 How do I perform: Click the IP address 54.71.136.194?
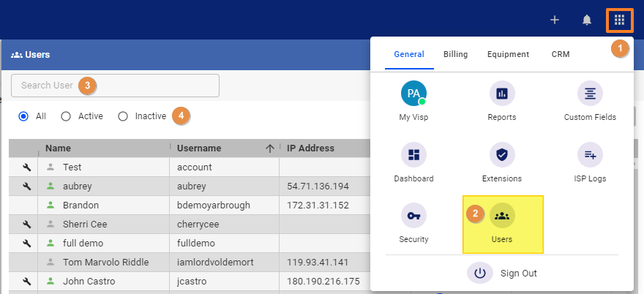point(318,186)
